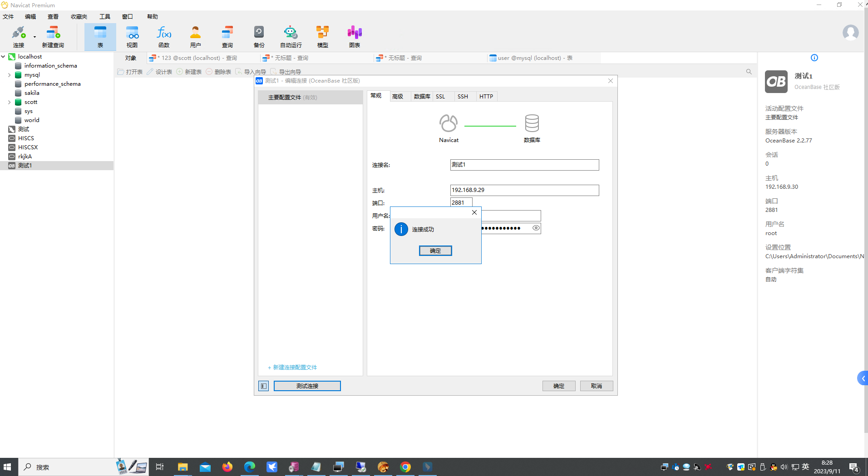Select the 表 table toolbar icon
Screen dimensions: 868x476
(100, 36)
